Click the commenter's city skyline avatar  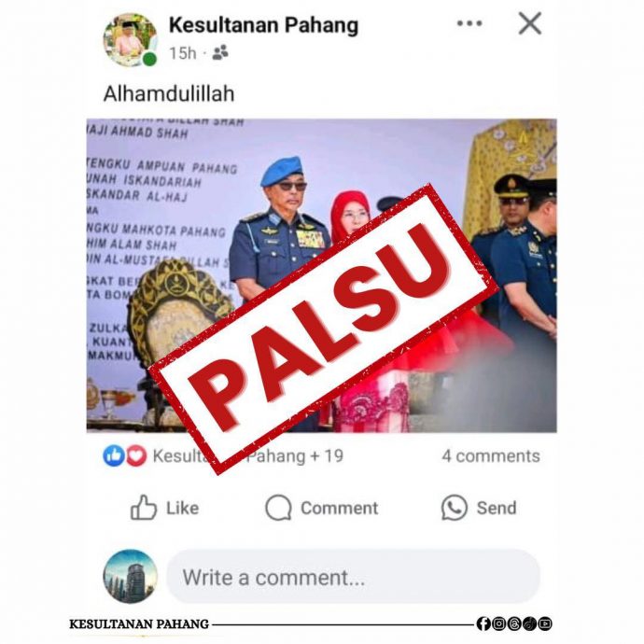130,576
